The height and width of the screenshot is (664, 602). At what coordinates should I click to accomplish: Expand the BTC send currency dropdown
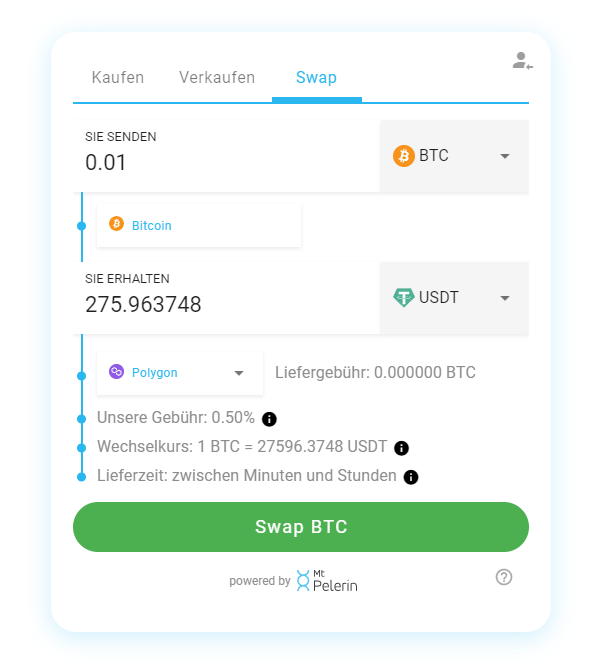pyautogui.click(x=504, y=156)
